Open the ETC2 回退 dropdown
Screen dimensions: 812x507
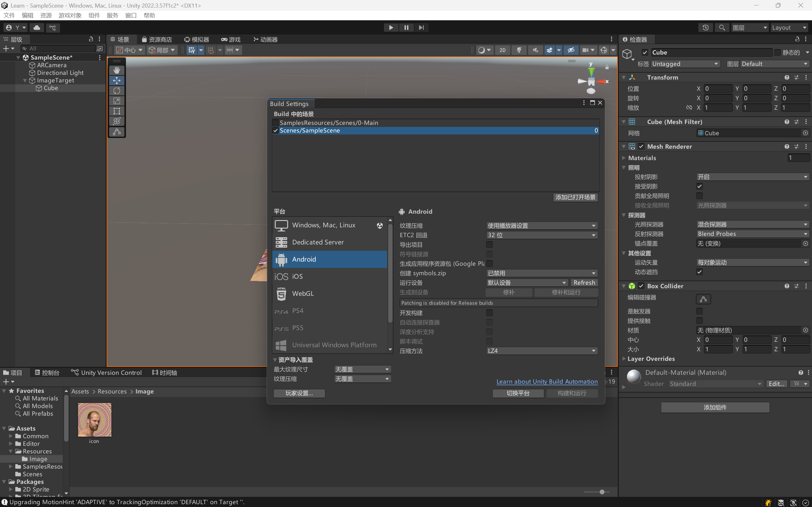point(542,235)
